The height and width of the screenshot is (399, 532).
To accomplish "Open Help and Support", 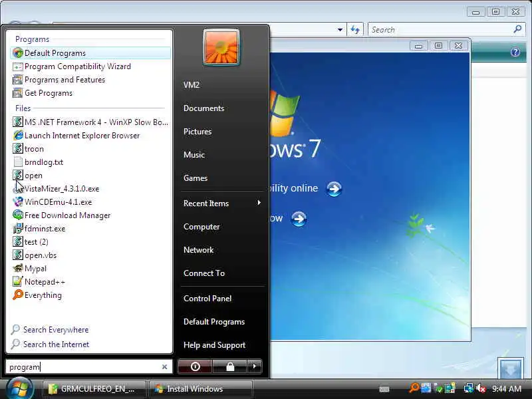I will point(214,345).
